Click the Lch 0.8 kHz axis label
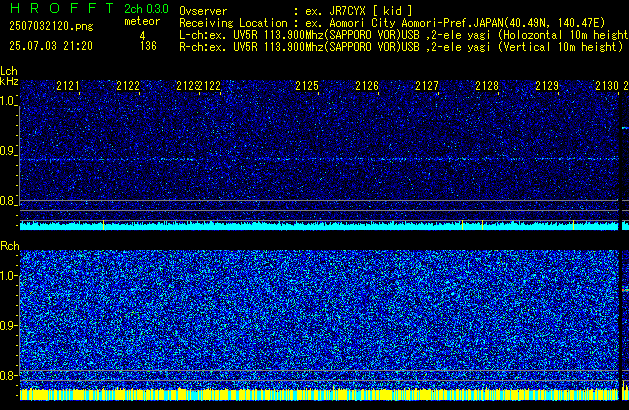 (x=8, y=201)
